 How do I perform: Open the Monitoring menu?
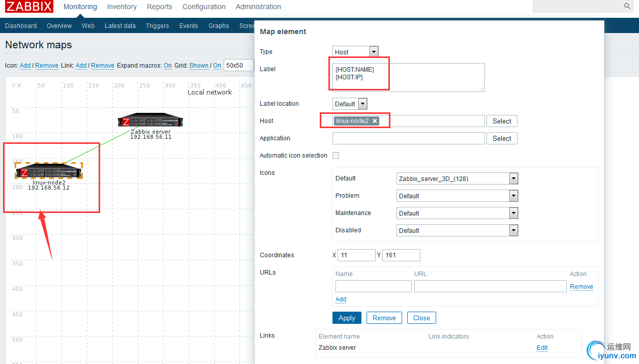(x=80, y=7)
